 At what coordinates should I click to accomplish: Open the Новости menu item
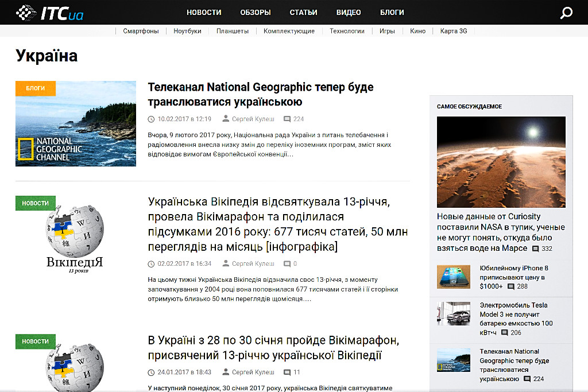204,13
